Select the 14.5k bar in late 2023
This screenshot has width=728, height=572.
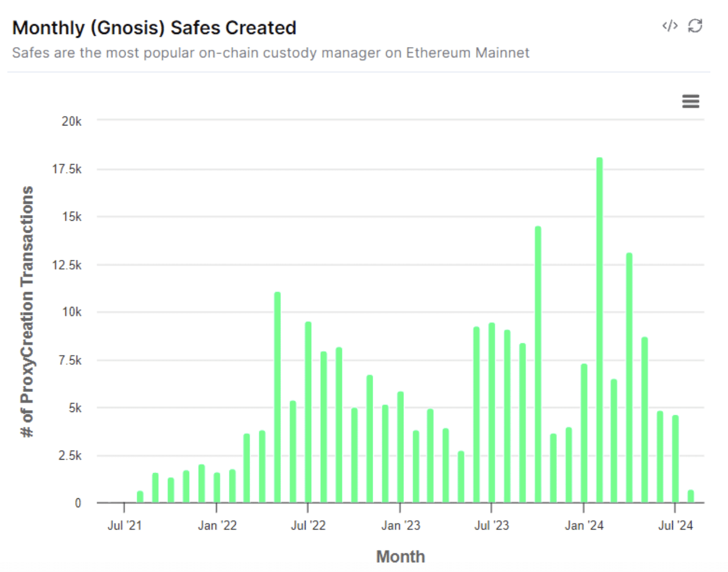click(538, 365)
